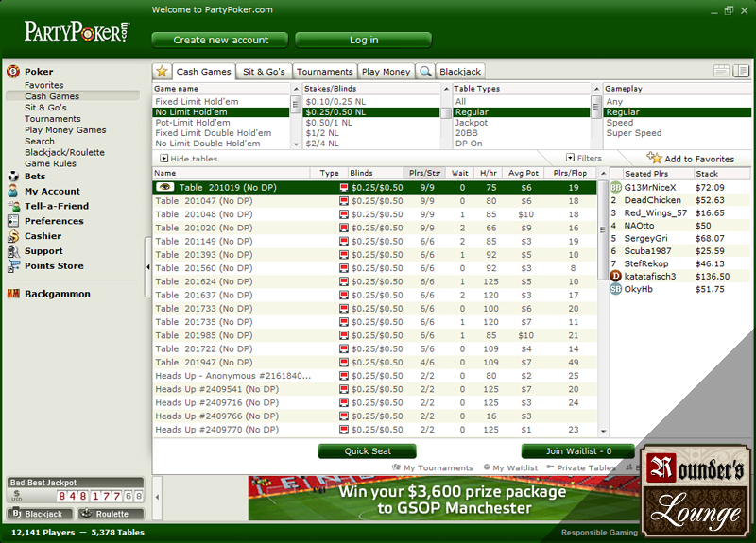Screen dimensions: 756x543
Task: Click Create new account button
Action: [220, 40]
